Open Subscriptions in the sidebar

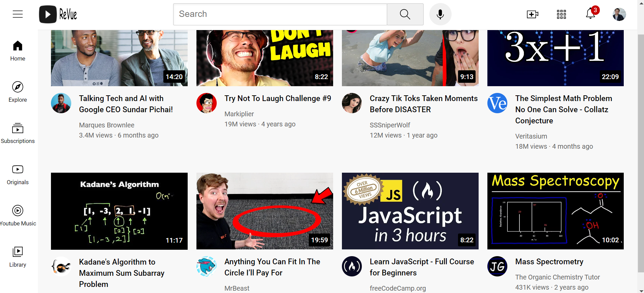(18, 133)
